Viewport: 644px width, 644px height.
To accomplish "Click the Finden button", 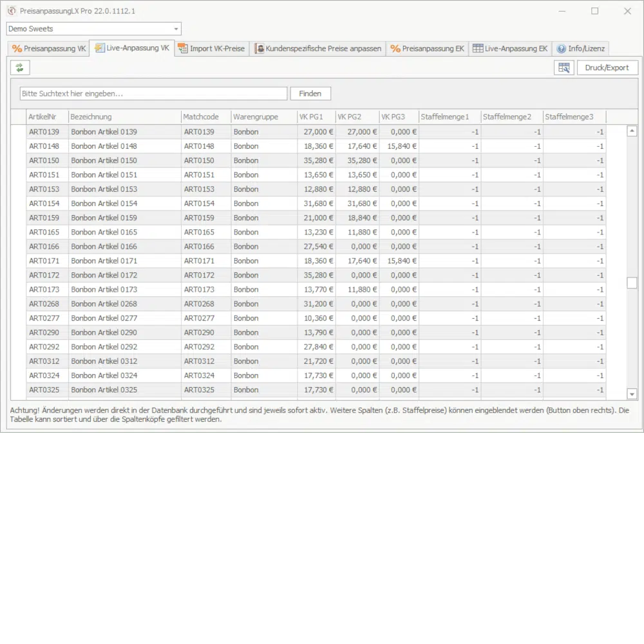I will pos(310,93).
